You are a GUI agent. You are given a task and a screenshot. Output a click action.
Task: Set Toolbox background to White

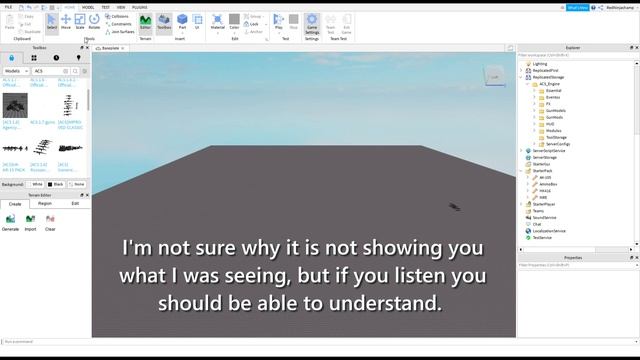pos(35,184)
